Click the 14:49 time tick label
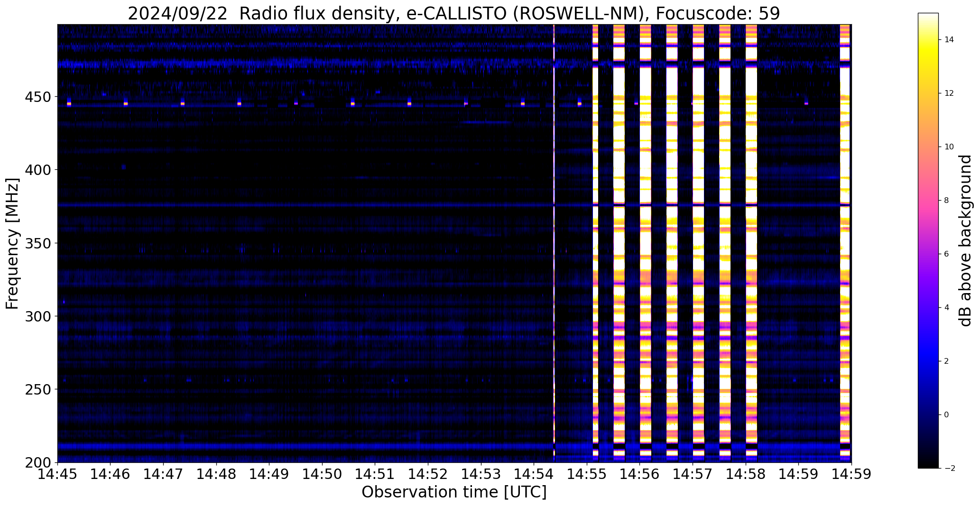980x506 pixels. [x=269, y=474]
